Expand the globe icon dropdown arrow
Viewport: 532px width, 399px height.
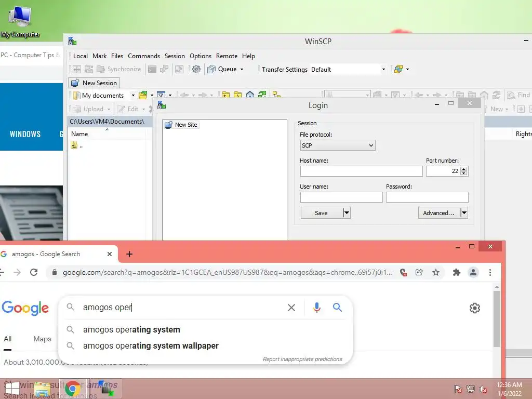click(x=407, y=70)
